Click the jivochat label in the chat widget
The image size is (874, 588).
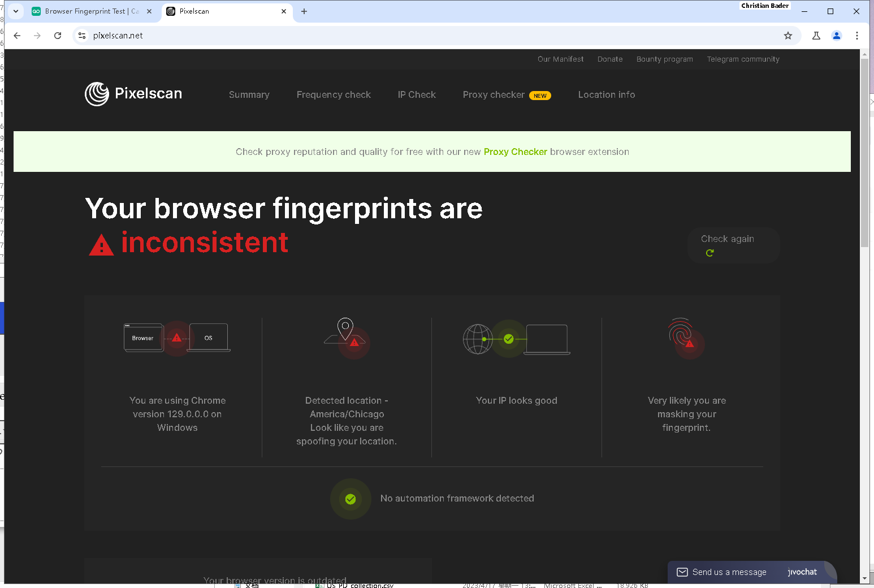pos(802,572)
